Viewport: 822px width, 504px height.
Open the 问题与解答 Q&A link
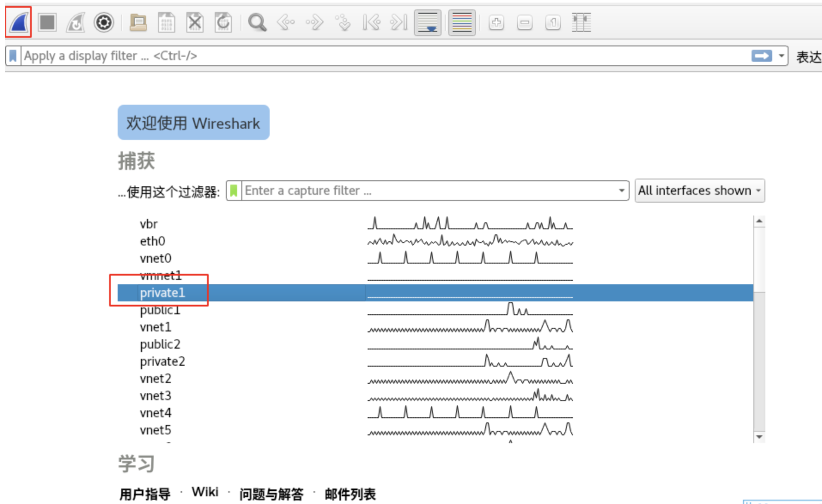pyautogui.click(x=271, y=494)
